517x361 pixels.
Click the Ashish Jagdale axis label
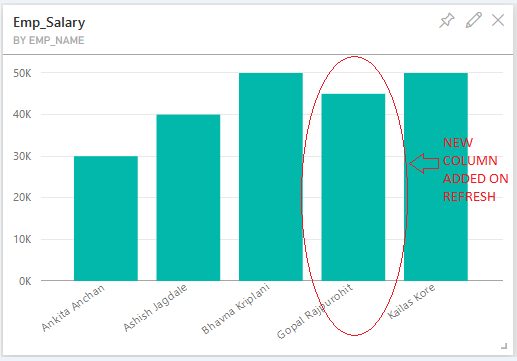[155, 308]
